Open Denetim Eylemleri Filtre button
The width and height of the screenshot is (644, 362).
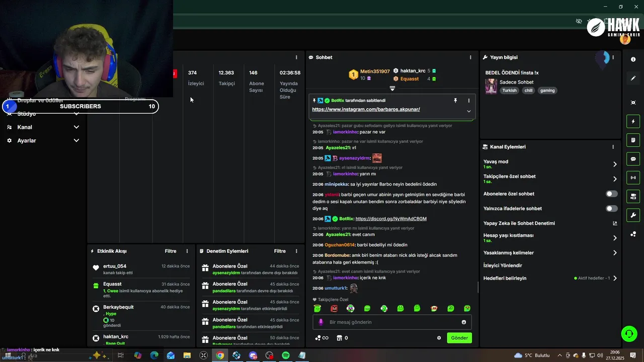click(x=280, y=251)
